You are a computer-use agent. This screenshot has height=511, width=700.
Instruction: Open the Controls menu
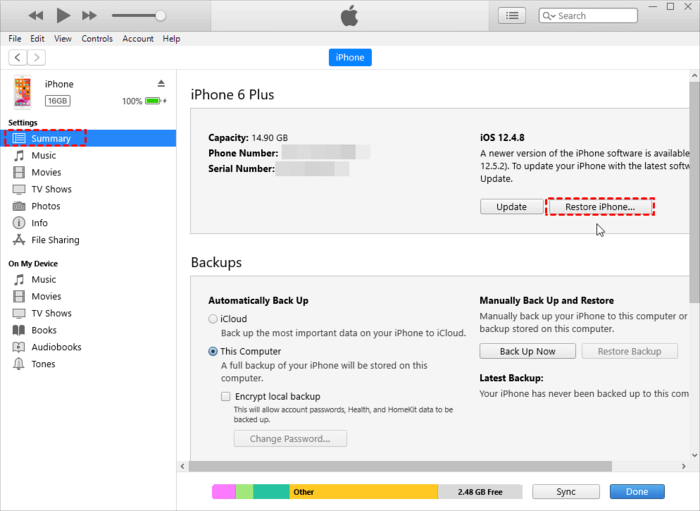tap(97, 39)
